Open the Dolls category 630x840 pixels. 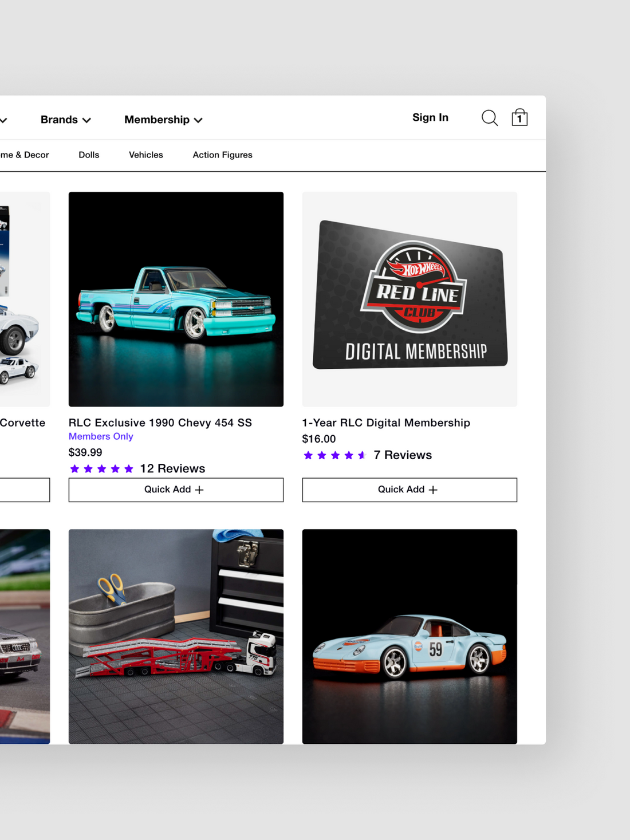point(89,155)
